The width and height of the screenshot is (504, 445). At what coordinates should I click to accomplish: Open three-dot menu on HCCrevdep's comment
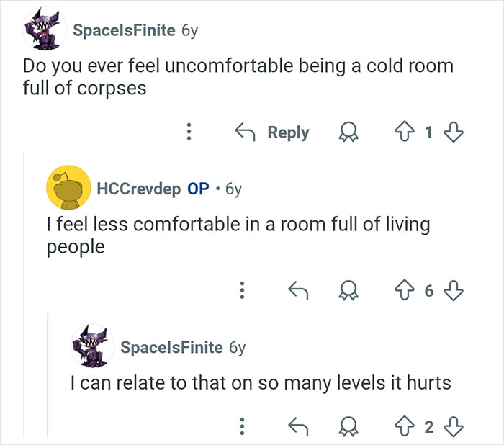242,290
